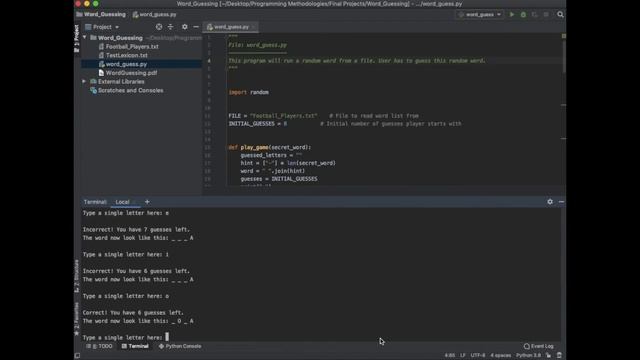Click the stop button in the run toolbar

point(546,14)
